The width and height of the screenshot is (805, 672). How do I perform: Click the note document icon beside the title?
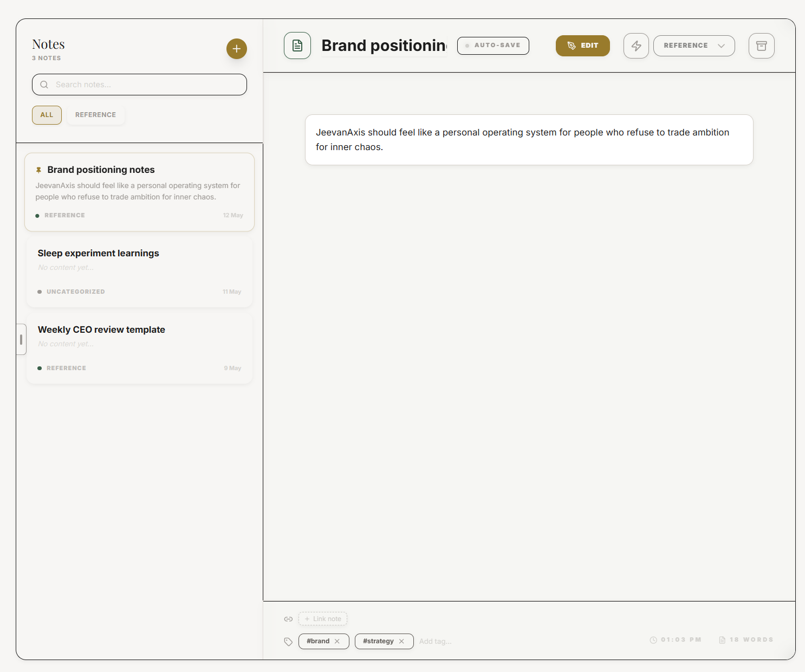297,46
